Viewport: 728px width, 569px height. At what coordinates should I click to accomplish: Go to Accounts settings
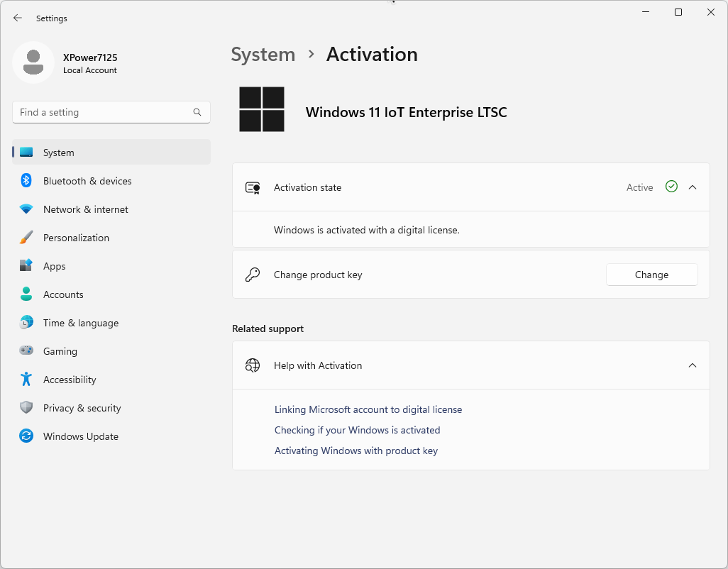(x=63, y=294)
